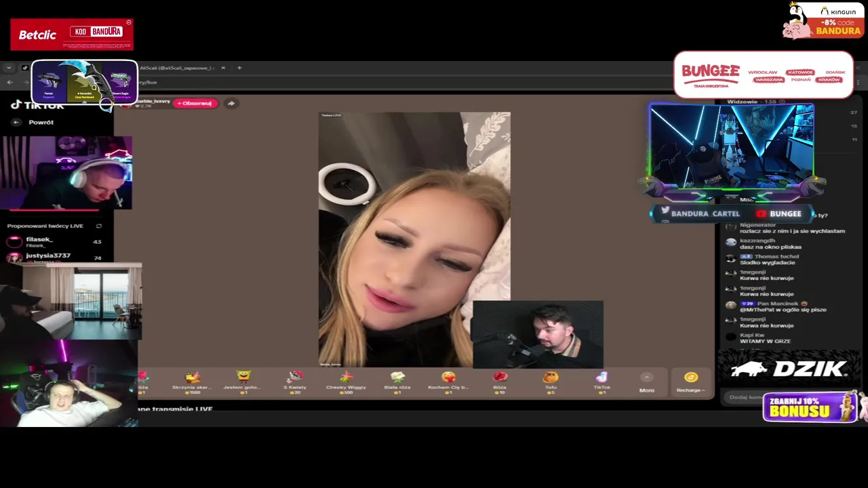The width and height of the screenshot is (868, 488).
Task: Send the Tofu gift
Action: pyautogui.click(x=551, y=382)
